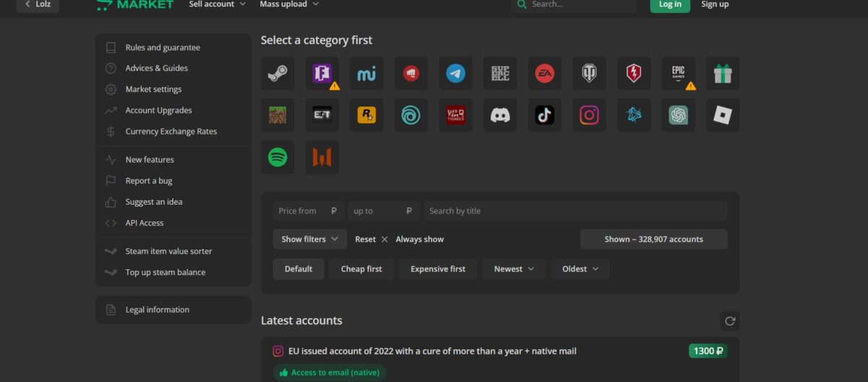This screenshot has width=868, height=382.
Task: Select the Telegram category icon
Action: (456, 74)
